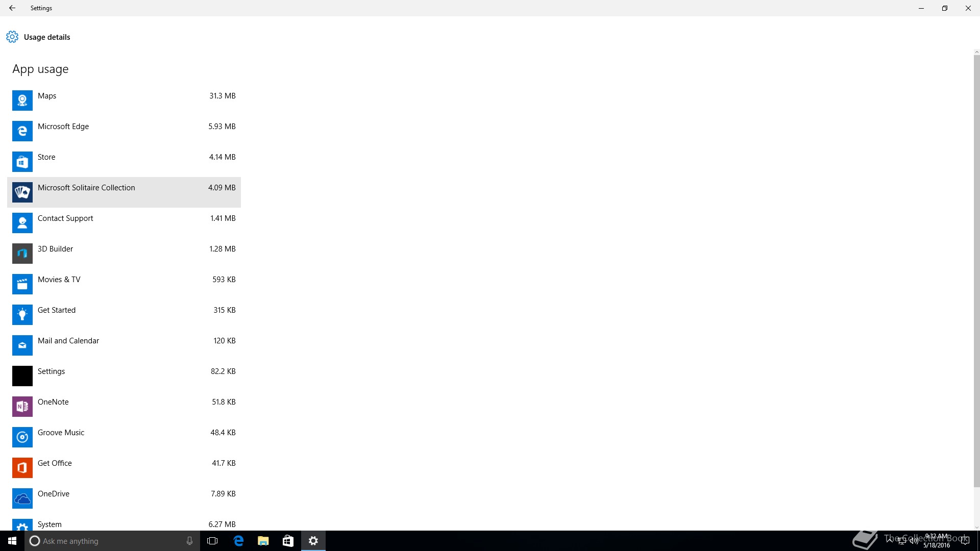Click the Contact Support app icon

coord(22,223)
